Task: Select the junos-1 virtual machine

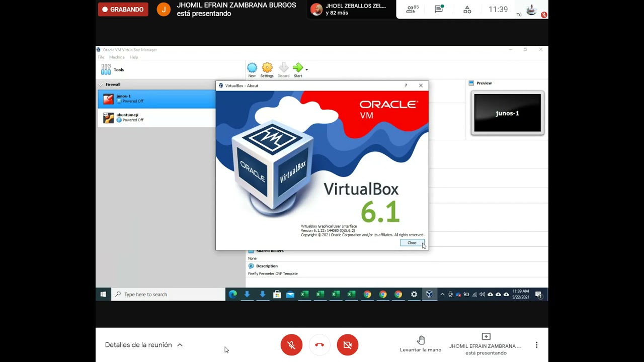Action: point(156,99)
